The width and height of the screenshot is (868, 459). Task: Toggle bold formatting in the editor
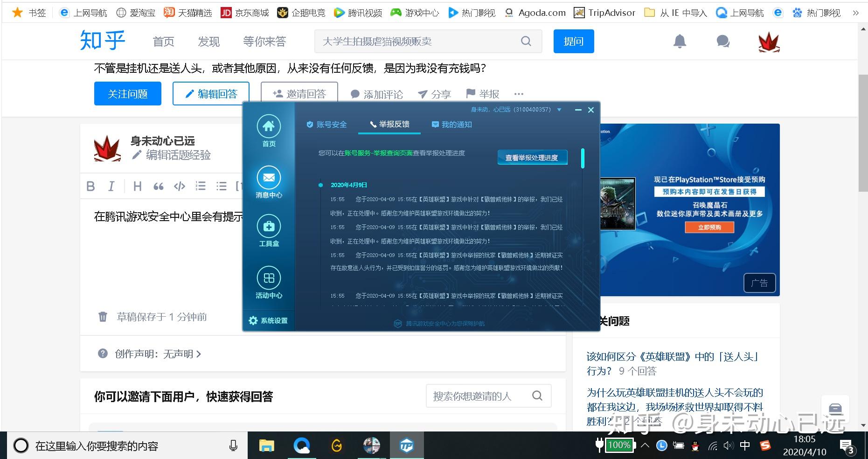coord(90,186)
